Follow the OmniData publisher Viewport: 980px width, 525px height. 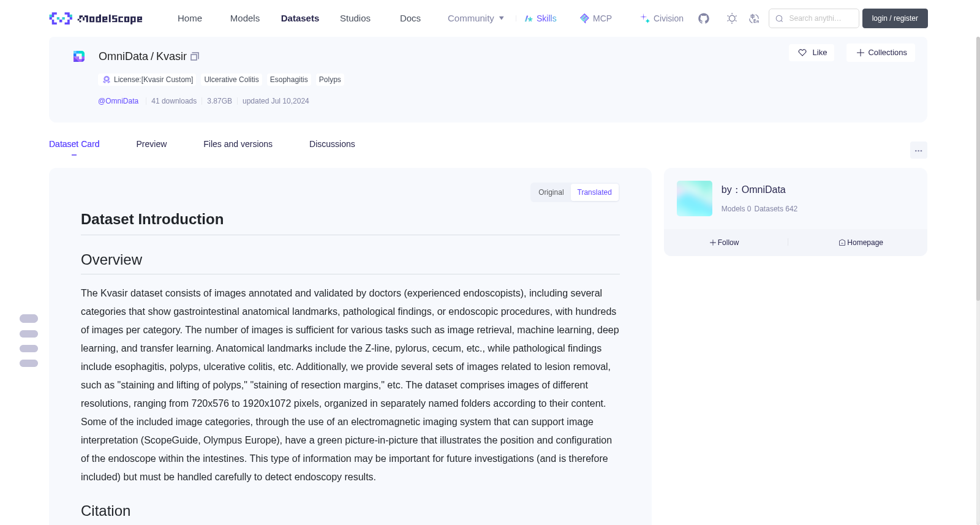pos(724,243)
